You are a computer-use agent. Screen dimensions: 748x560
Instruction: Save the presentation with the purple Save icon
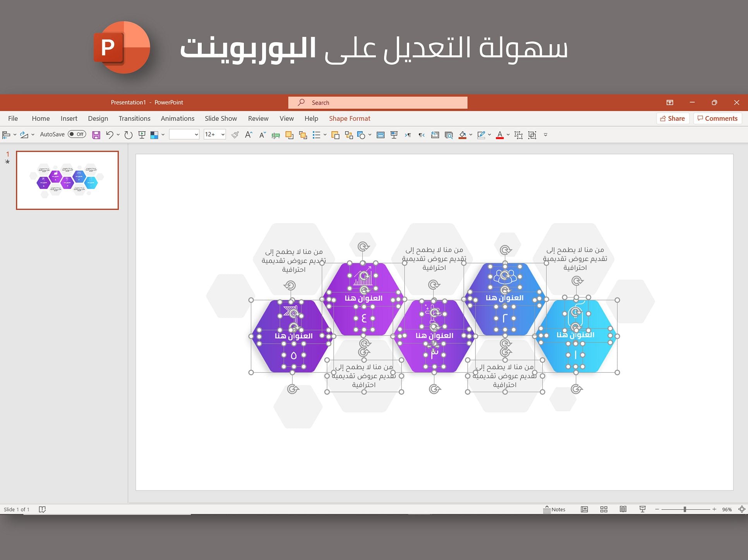pos(96,135)
